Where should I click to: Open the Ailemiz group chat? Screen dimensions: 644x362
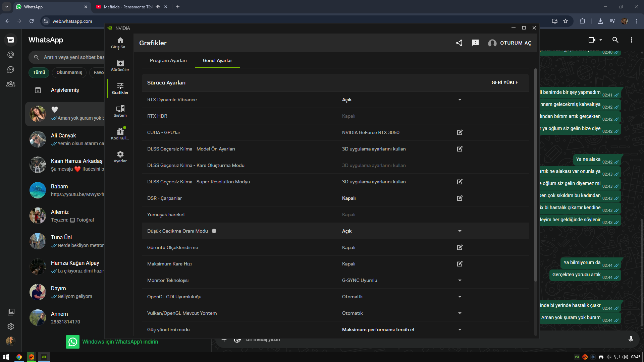coord(65,216)
